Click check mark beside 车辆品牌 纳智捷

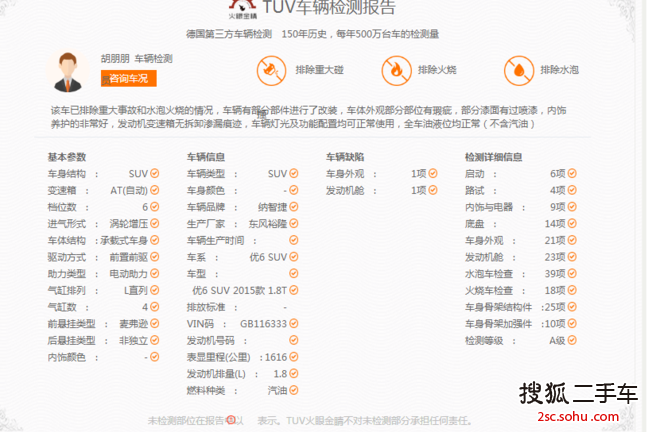click(x=294, y=207)
